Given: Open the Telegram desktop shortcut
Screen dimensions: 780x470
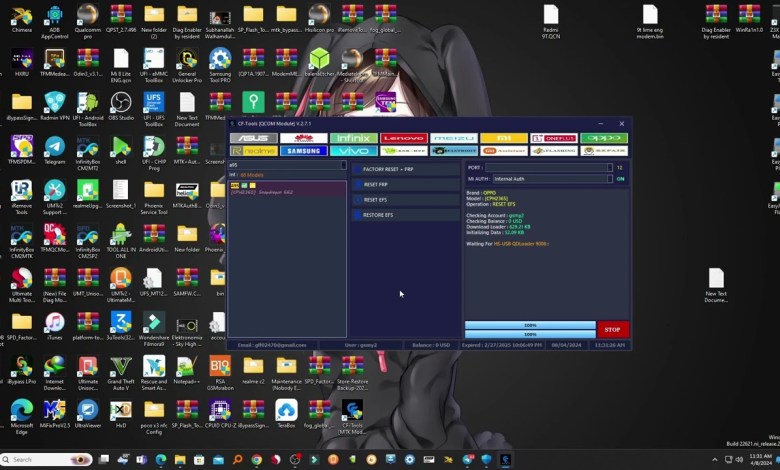Looking at the screenshot, I should point(55,151).
